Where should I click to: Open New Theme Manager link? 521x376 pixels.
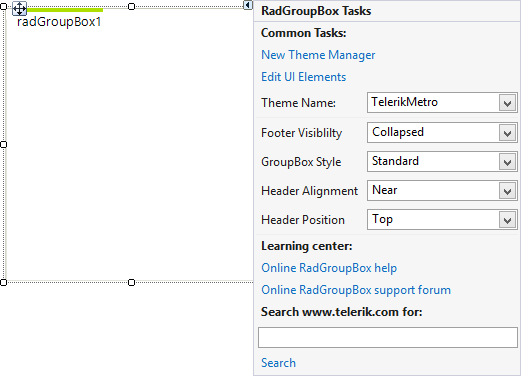(x=318, y=55)
